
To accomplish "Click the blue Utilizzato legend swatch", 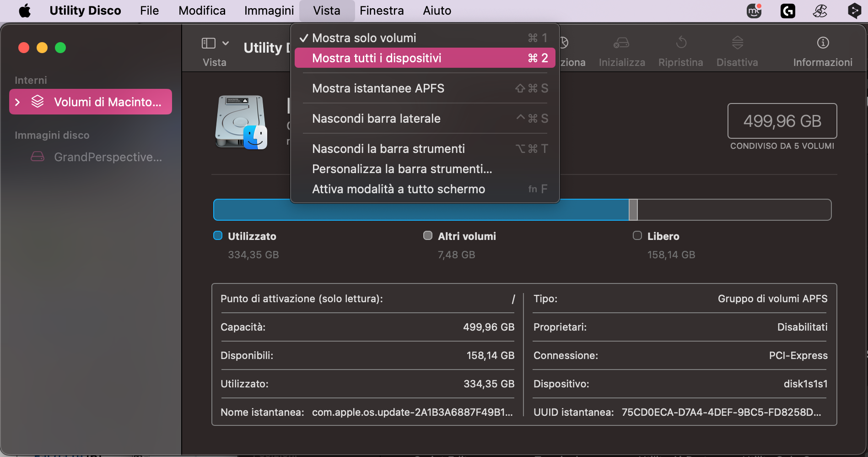I will 218,235.
